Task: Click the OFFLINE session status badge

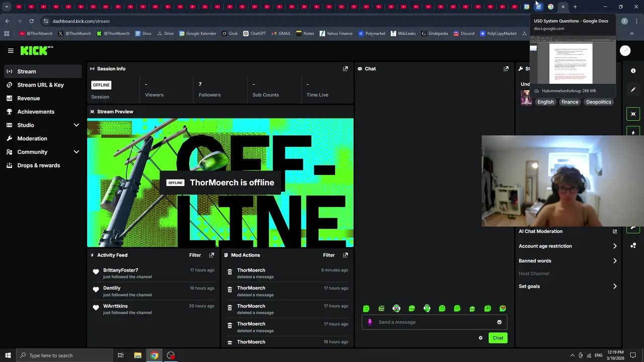Action: coord(101,85)
